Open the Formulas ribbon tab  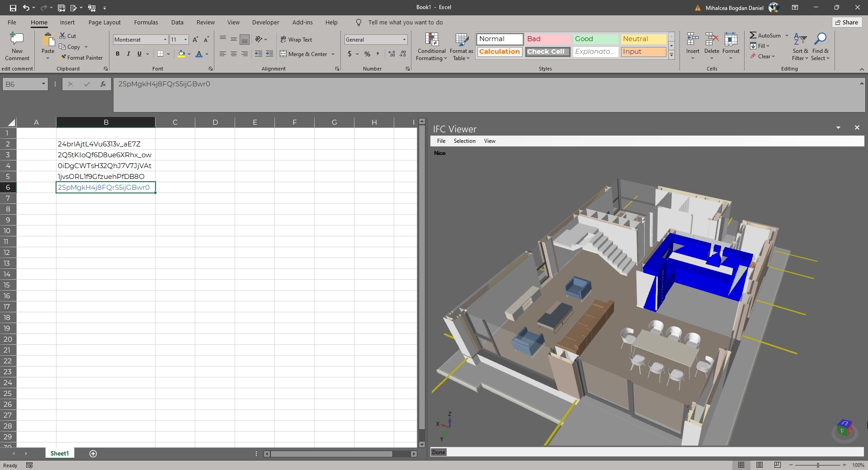pyautogui.click(x=146, y=22)
